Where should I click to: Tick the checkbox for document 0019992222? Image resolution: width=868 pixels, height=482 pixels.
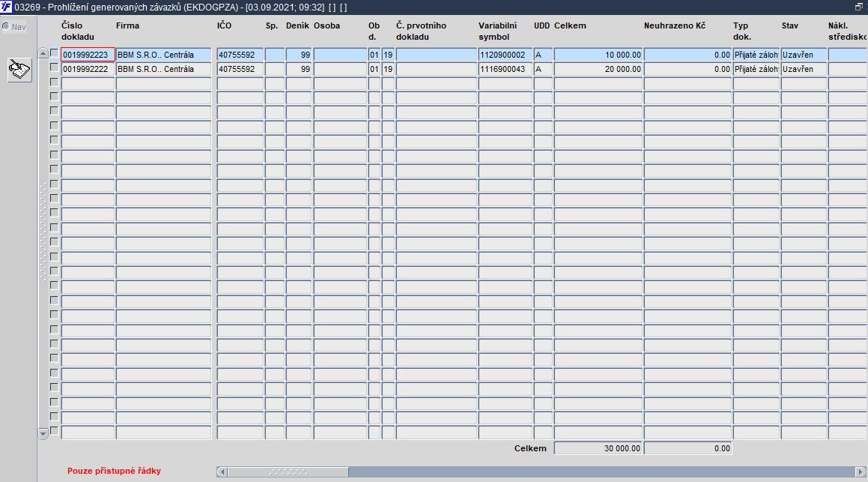[54, 67]
